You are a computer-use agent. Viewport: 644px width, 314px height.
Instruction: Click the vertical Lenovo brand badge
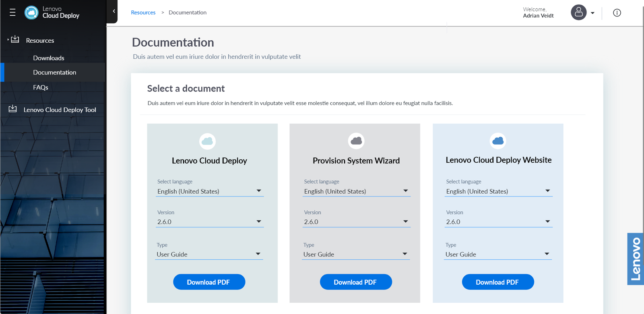[x=635, y=259]
